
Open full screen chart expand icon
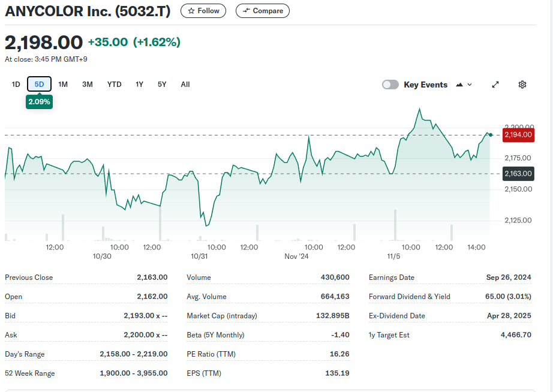pyautogui.click(x=495, y=85)
